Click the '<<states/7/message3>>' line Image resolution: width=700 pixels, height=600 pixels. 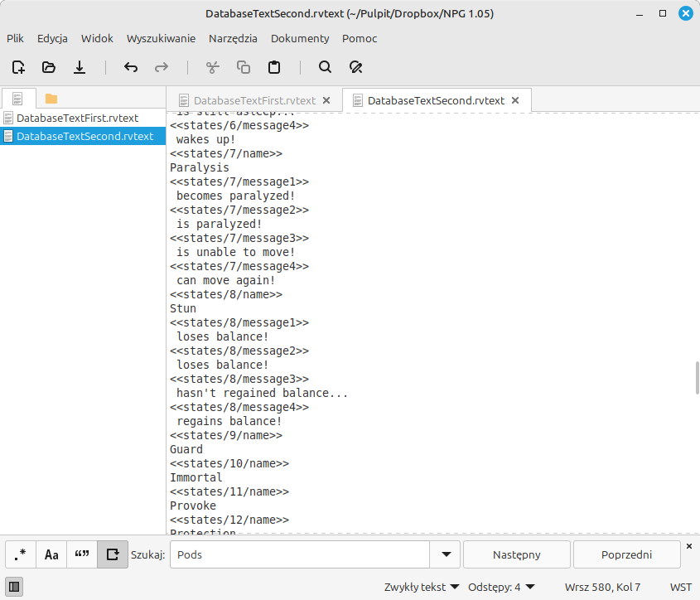239,238
